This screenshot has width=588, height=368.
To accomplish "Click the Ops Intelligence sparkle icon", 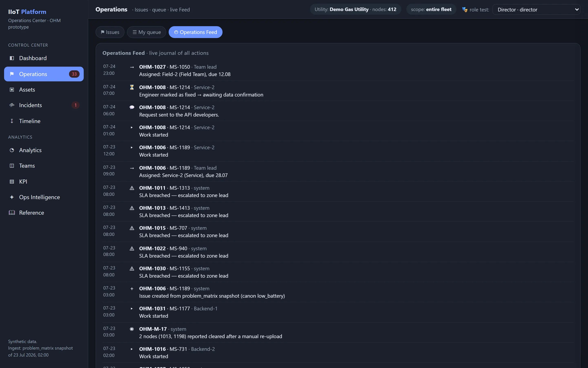I will click(x=12, y=197).
